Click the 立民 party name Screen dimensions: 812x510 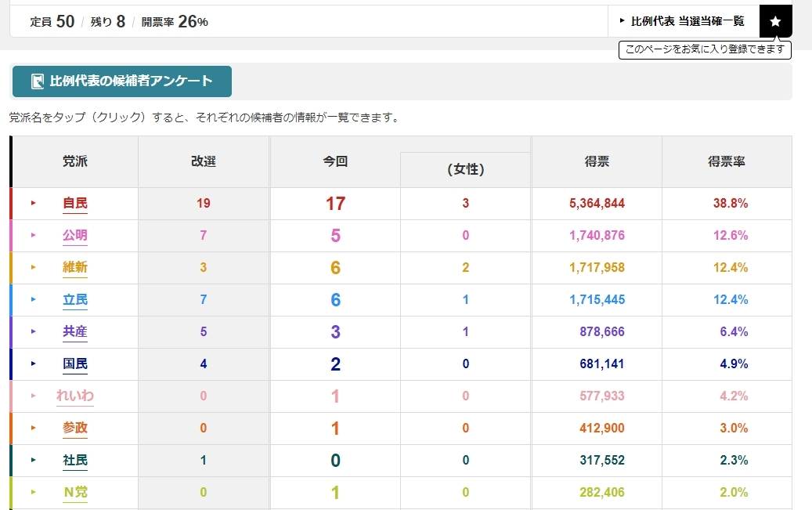tap(75, 299)
